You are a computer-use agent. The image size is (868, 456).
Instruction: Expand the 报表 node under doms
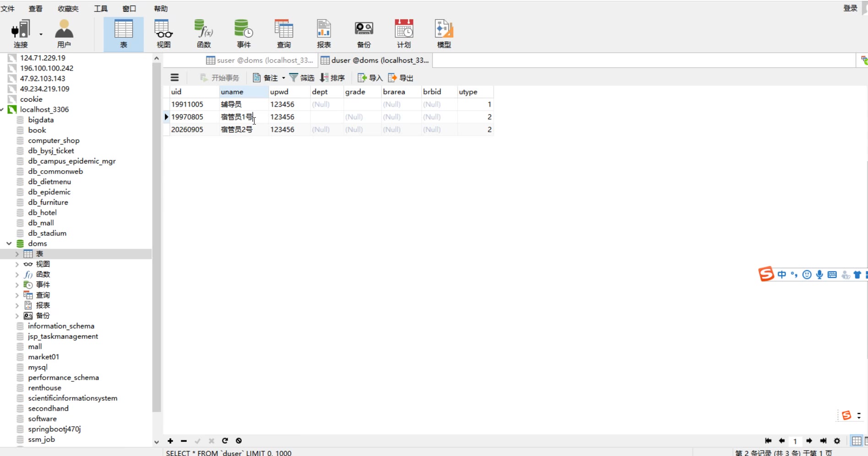tap(17, 305)
